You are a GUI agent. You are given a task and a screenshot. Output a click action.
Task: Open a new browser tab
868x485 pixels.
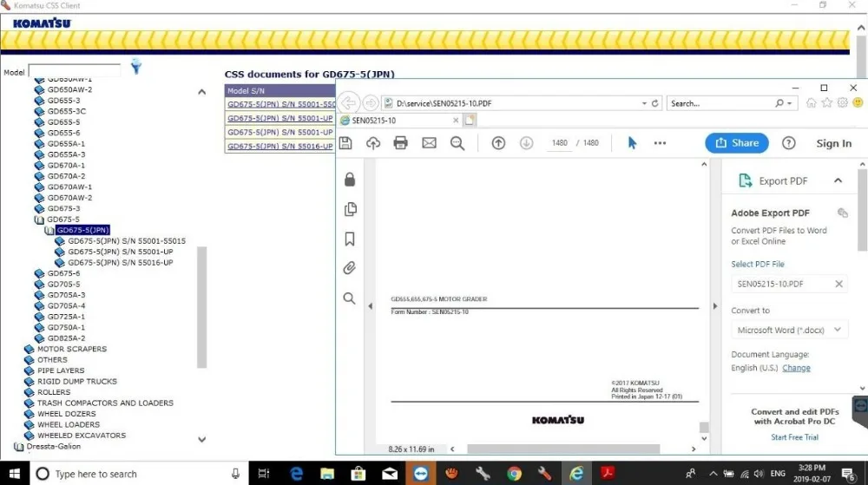[x=470, y=120]
